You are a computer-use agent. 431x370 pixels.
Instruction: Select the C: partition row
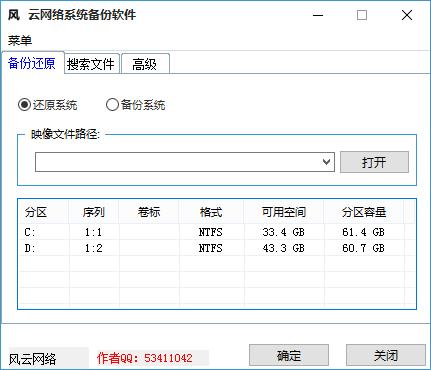(217, 232)
